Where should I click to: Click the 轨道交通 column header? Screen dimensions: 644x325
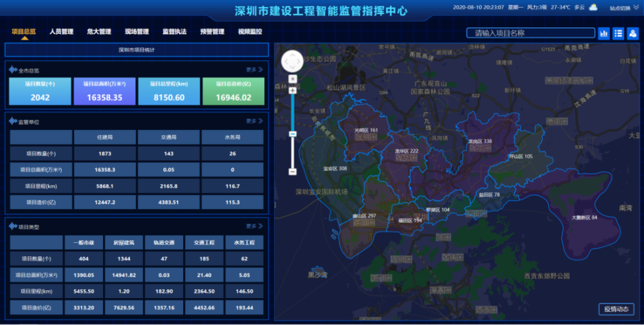pyautogui.click(x=164, y=243)
